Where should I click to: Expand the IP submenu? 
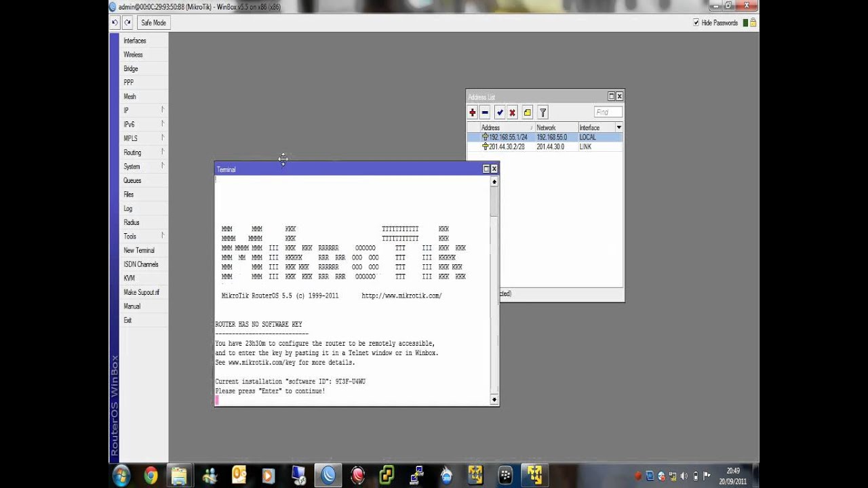coord(143,110)
